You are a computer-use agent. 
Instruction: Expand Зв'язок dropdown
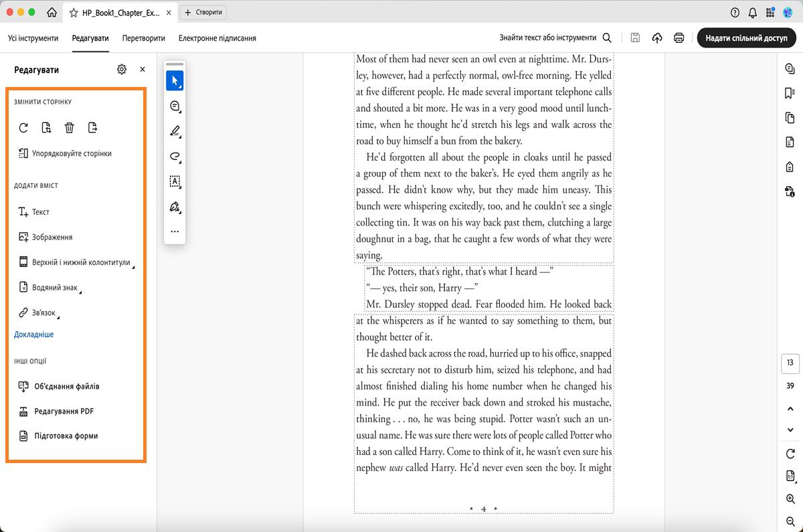[38, 313]
